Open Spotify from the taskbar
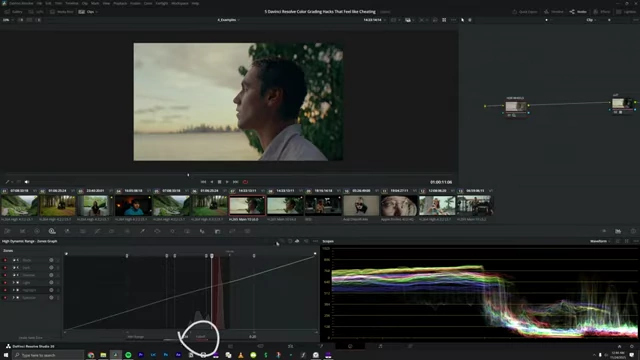This screenshot has height=360, width=640. (x=128, y=355)
